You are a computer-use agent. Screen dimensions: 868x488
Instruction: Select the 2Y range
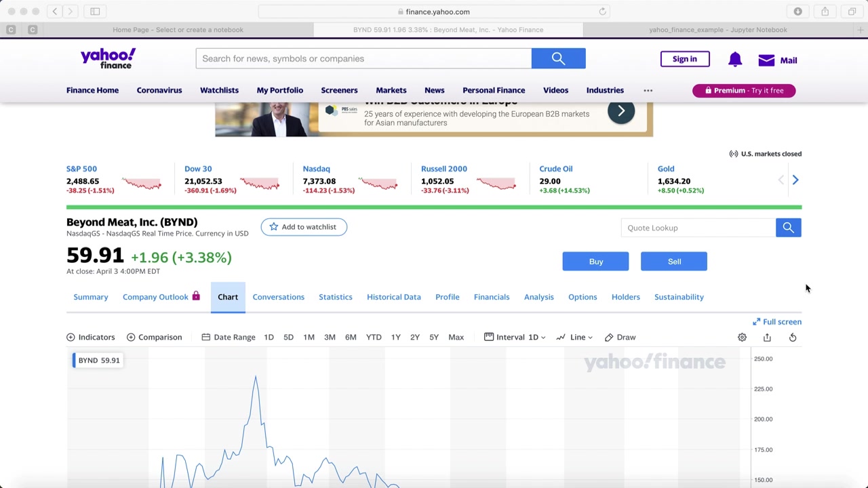414,337
